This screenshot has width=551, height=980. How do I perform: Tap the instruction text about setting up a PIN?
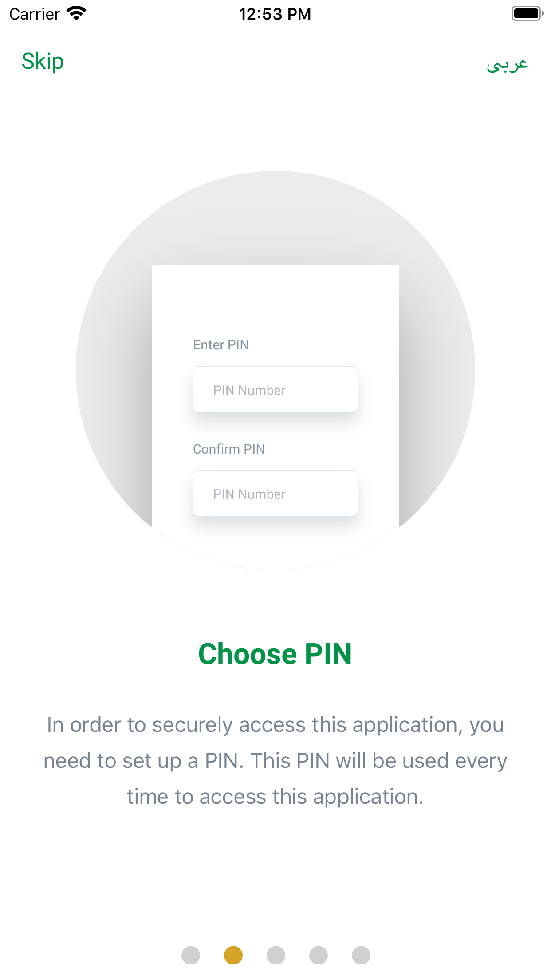pos(275,760)
